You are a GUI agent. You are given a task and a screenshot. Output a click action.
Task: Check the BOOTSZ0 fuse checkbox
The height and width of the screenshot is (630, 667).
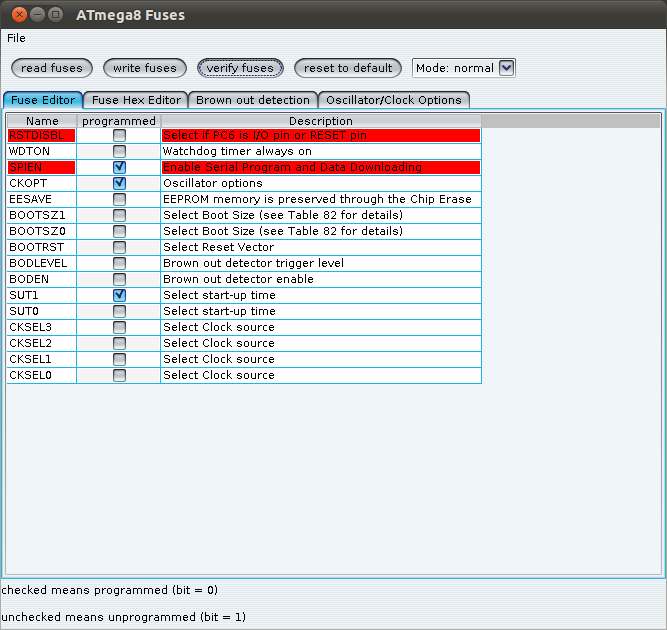click(x=119, y=231)
